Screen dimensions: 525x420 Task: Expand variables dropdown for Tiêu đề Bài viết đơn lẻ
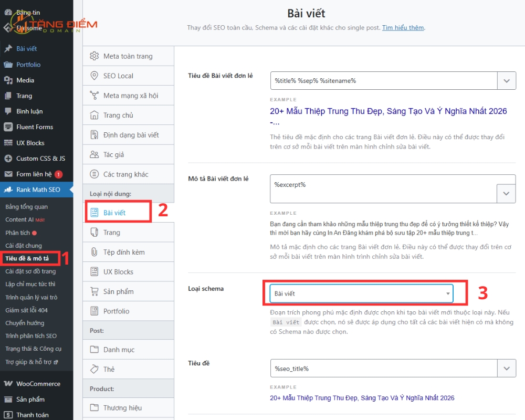click(x=507, y=81)
